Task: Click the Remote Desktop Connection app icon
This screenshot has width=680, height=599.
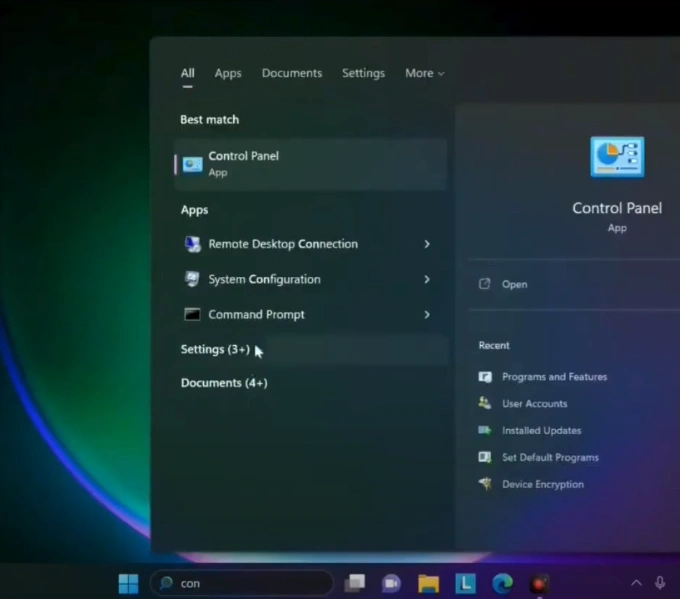Action: (193, 244)
